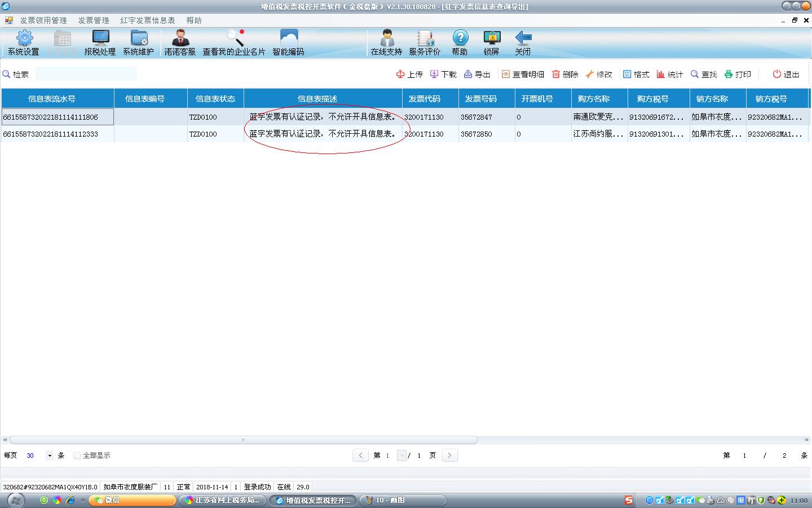The height and width of the screenshot is (508, 812).
Task: Expand the current page number dropdown
Action: (402, 456)
